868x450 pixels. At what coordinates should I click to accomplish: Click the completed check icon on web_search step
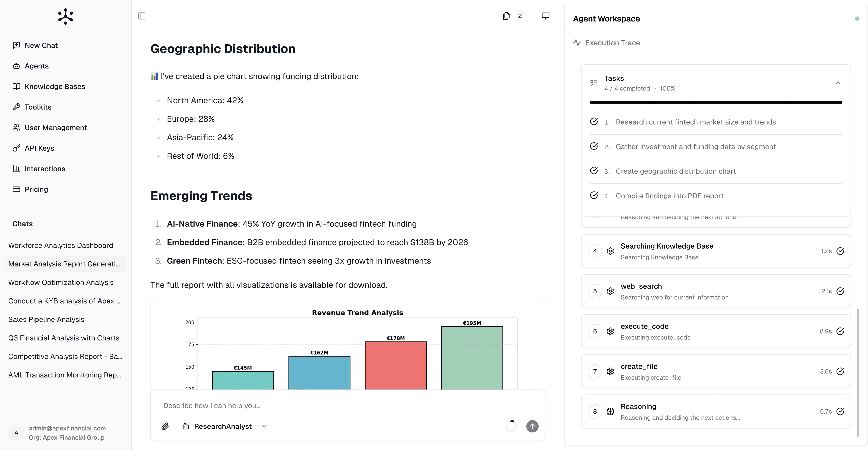point(840,291)
